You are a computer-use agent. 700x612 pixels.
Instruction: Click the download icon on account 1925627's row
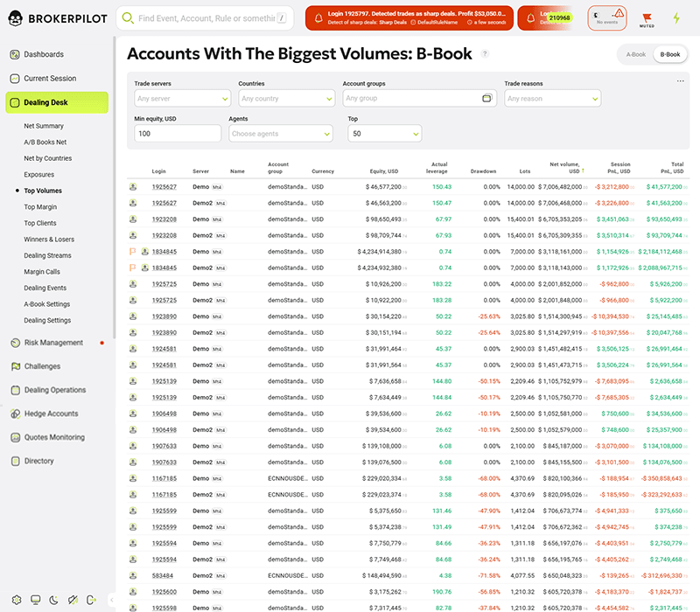[x=133, y=186]
